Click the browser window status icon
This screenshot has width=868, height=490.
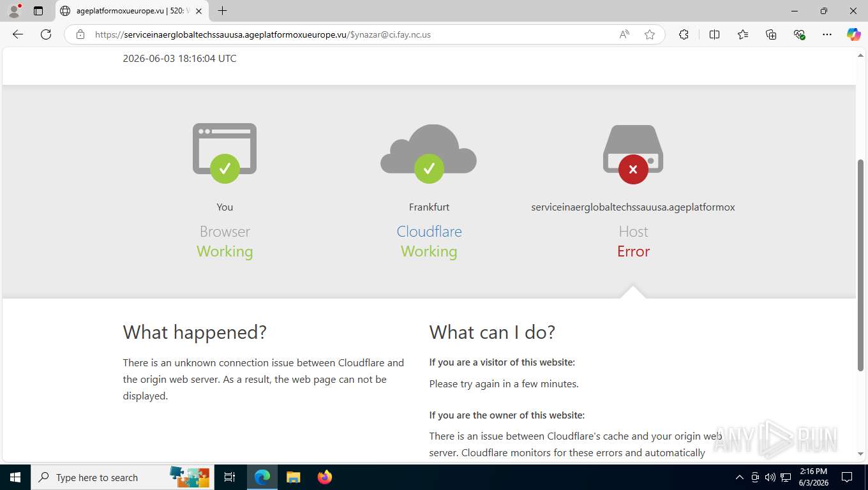pos(225,153)
